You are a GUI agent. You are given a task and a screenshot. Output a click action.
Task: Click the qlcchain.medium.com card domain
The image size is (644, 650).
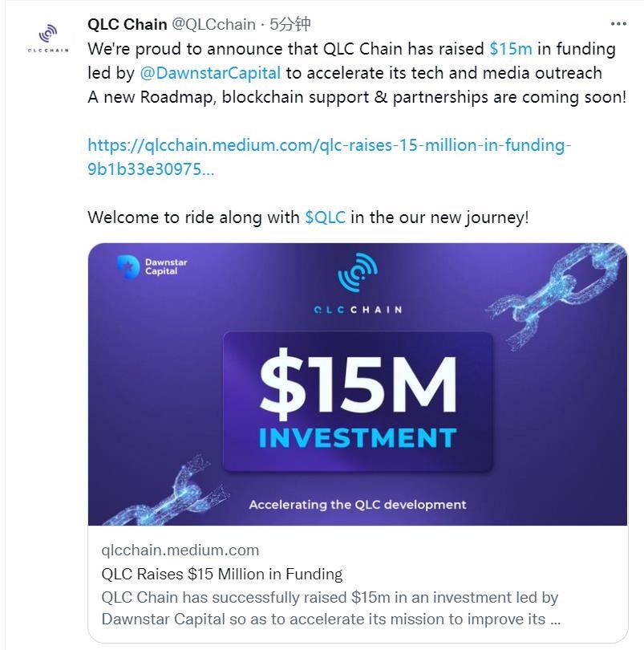point(180,550)
